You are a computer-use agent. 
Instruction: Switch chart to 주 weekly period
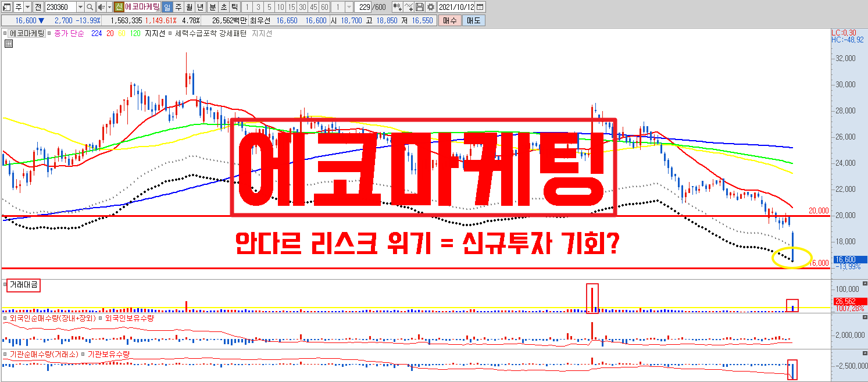pos(178,7)
